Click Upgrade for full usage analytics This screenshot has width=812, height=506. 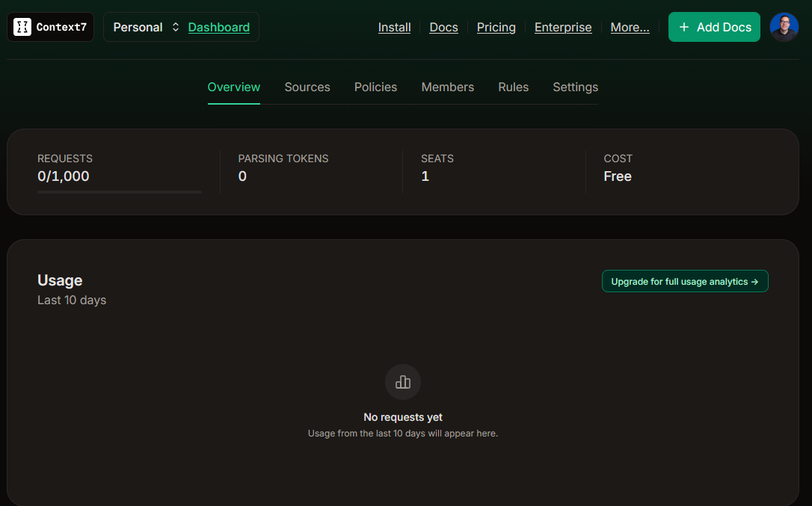685,281
